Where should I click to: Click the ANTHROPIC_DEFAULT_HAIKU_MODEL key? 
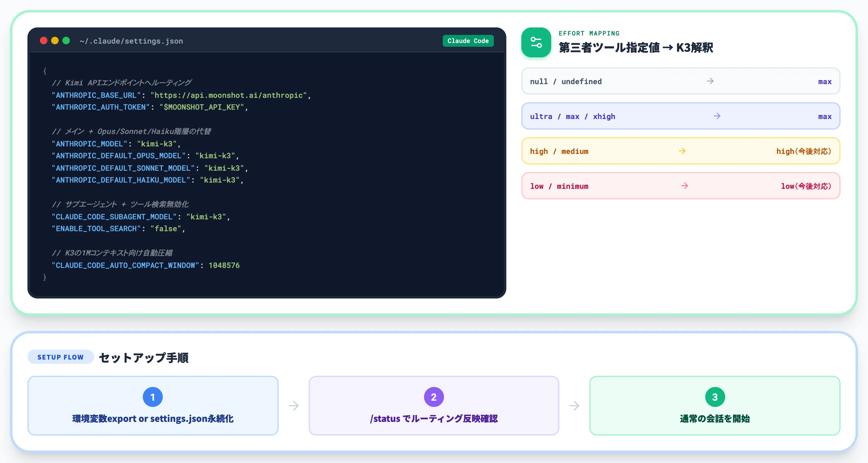point(121,180)
